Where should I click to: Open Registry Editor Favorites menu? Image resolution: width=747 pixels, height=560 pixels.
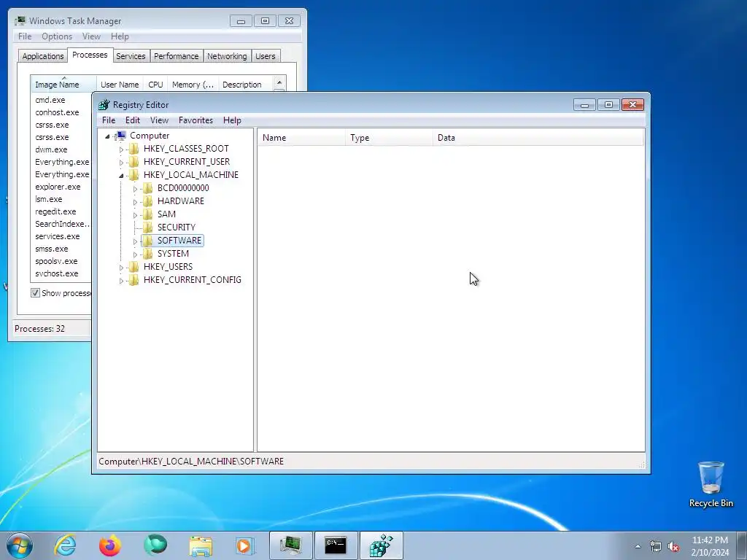pyautogui.click(x=196, y=120)
